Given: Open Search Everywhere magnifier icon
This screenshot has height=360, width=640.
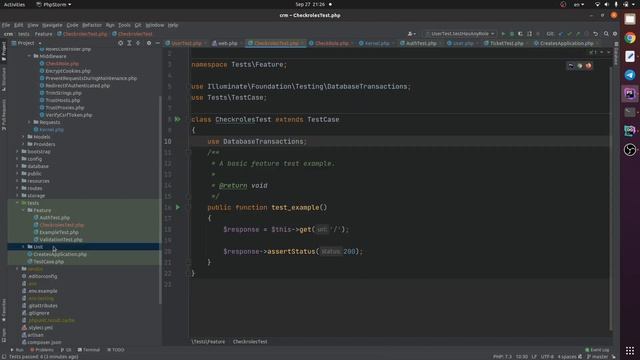Looking at the screenshot, I should click(x=606, y=34).
